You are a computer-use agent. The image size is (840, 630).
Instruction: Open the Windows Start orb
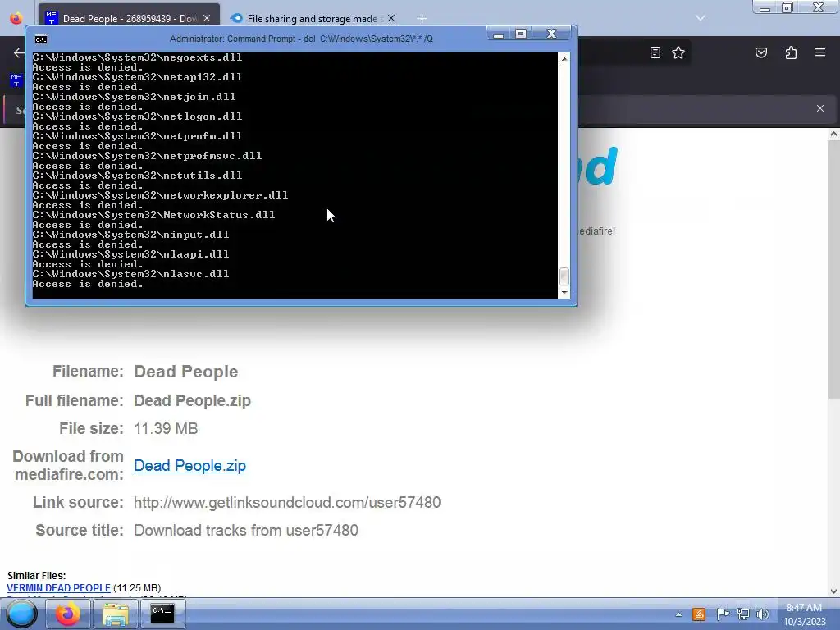click(x=21, y=614)
